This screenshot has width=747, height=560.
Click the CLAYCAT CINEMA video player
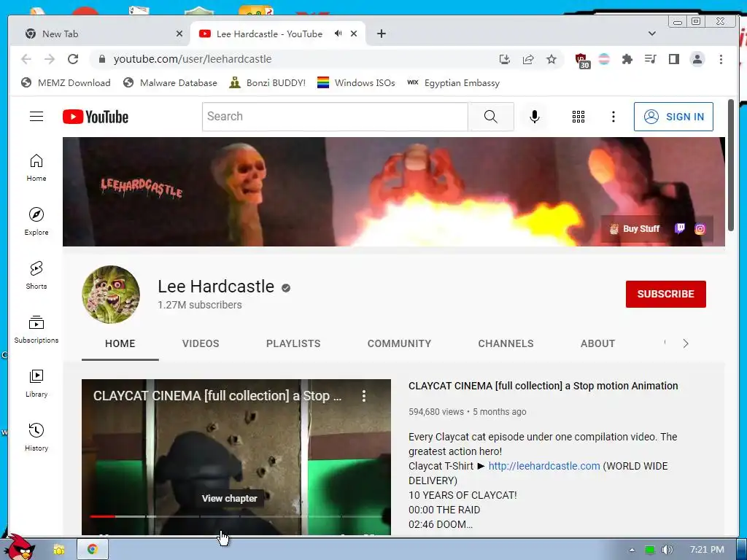click(236, 457)
